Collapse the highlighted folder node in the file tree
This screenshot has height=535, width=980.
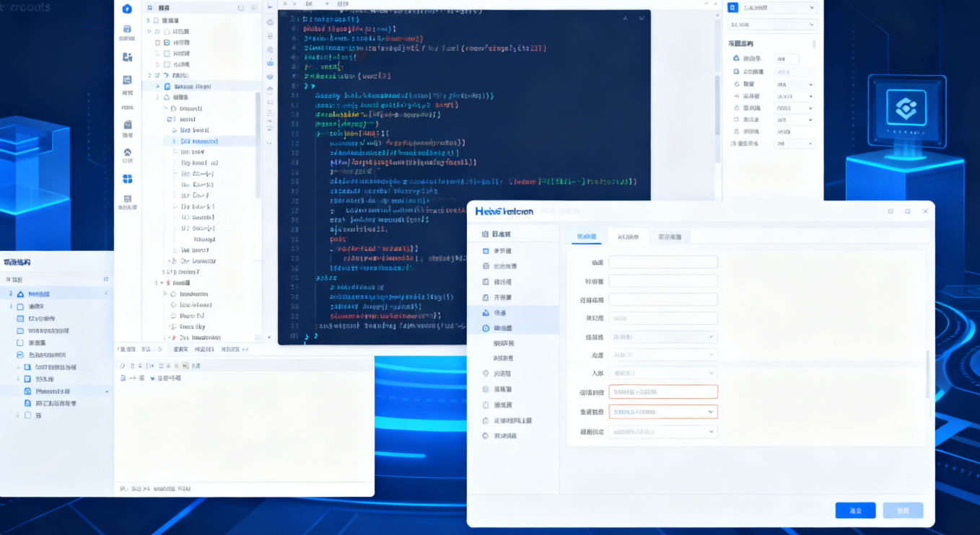(158, 86)
